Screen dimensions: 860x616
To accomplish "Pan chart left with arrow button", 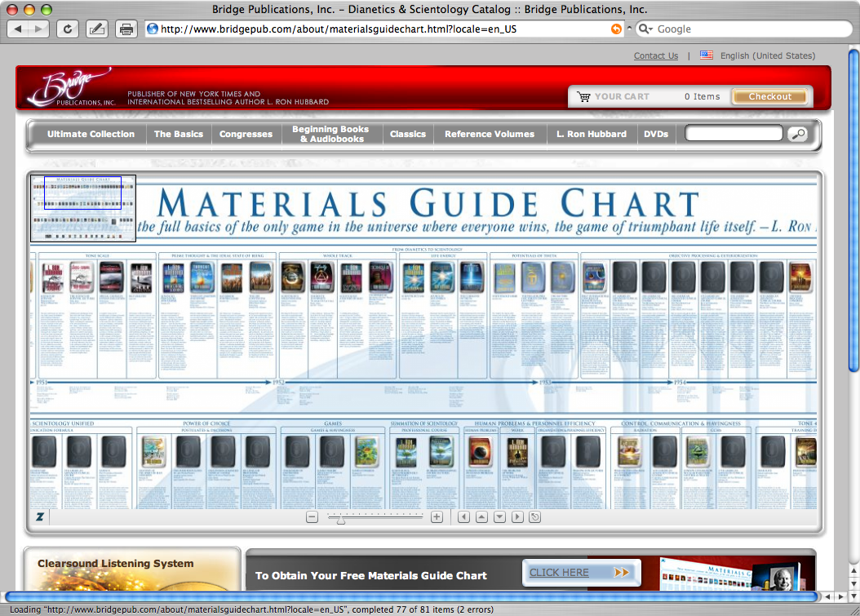I will 464,517.
